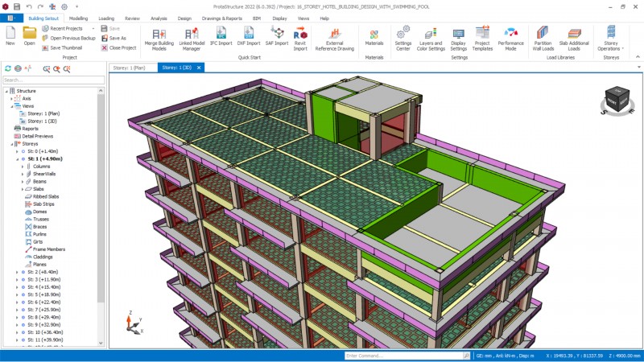The width and height of the screenshot is (644, 362).
Task: Click the 3D view cube navigator
Action: (x=617, y=101)
